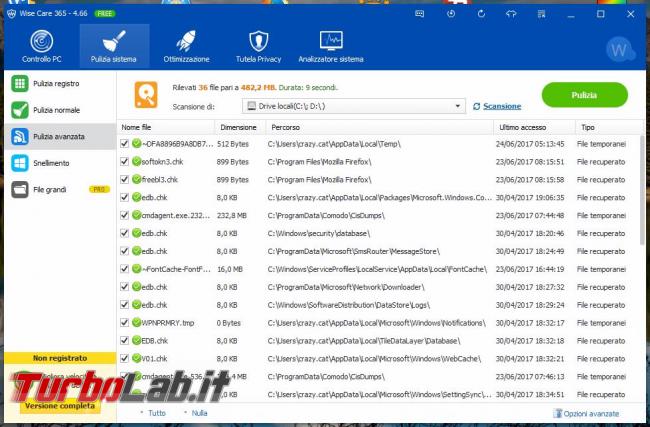
Task: Uncheck the ~DFA8896B9A8DB7 file checkbox
Action: 124,143
